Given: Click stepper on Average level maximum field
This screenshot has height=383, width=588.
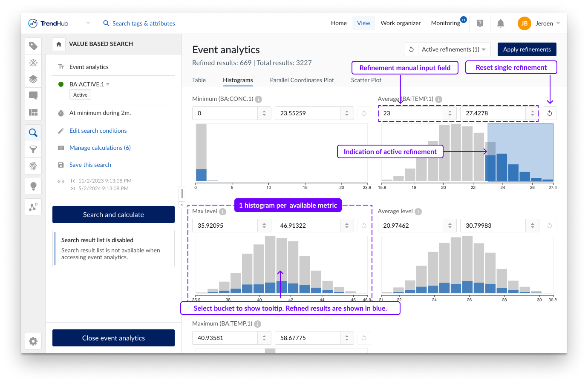Looking at the screenshot, I should (532, 226).
